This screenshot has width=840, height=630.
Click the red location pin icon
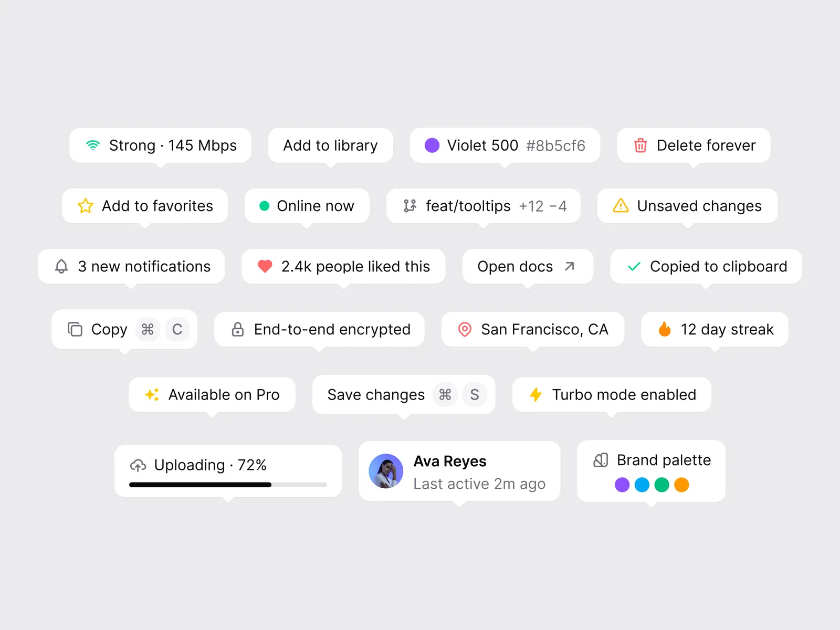[x=465, y=329]
